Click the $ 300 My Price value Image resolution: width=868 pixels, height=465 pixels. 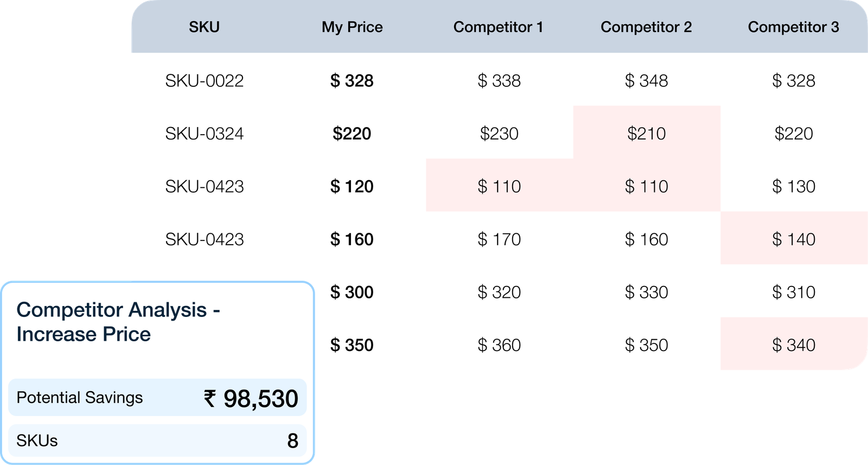(x=352, y=292)
